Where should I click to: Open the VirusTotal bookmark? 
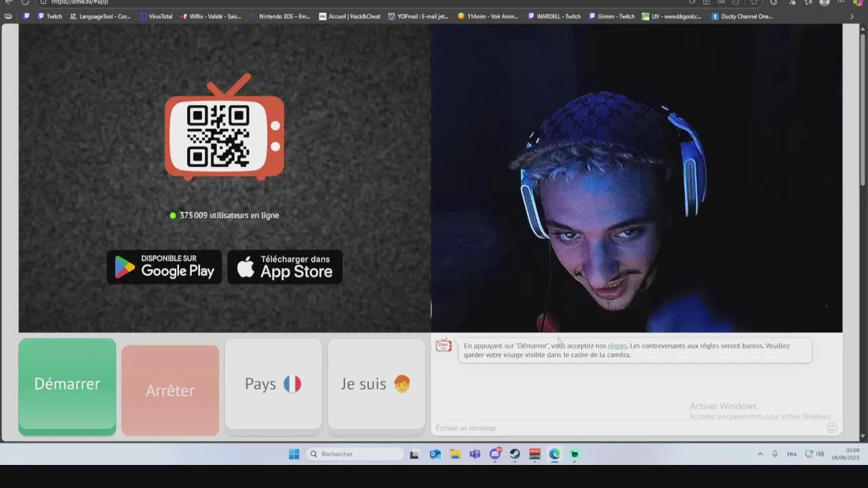[x=156, y=16]
